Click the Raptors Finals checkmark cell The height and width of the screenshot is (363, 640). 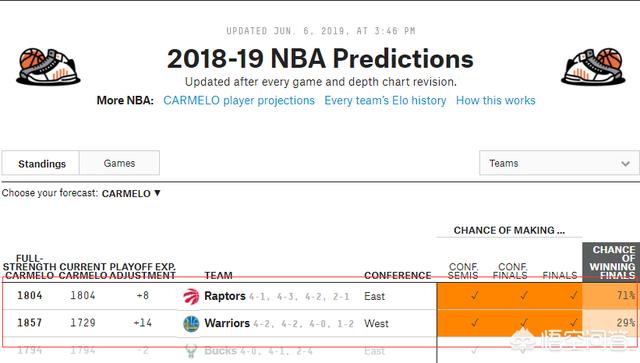pos(559,296)
